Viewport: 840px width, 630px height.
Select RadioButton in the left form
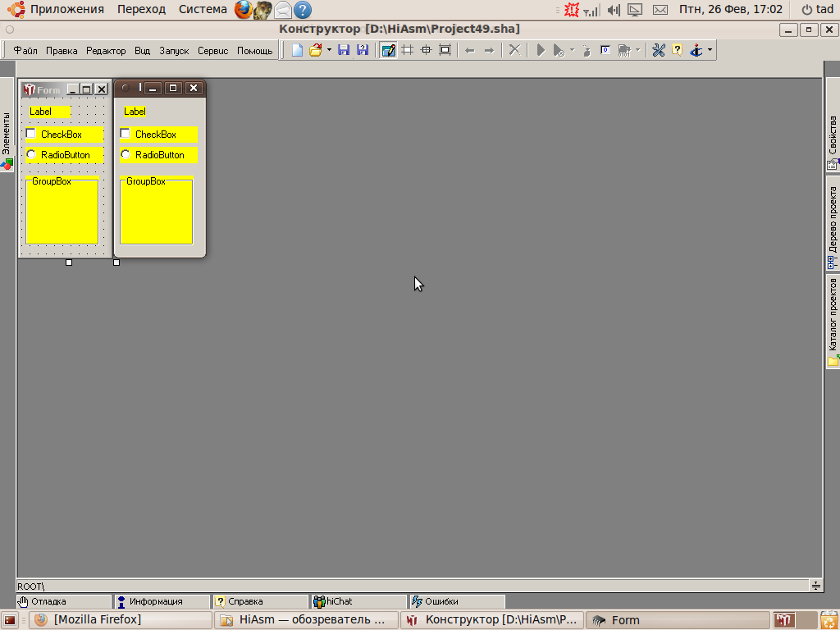31,154
